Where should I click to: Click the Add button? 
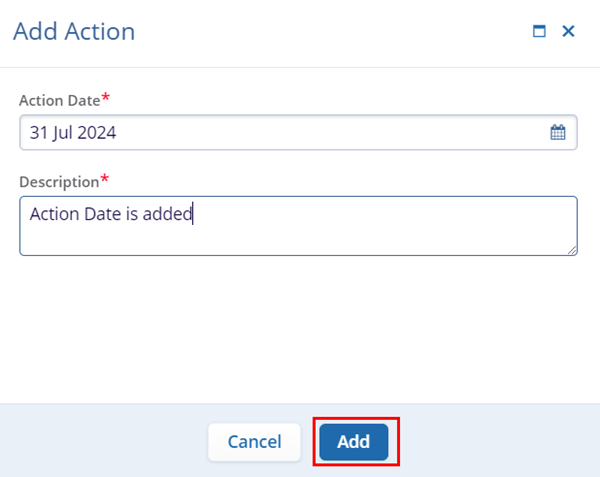(x=354, y=441)
